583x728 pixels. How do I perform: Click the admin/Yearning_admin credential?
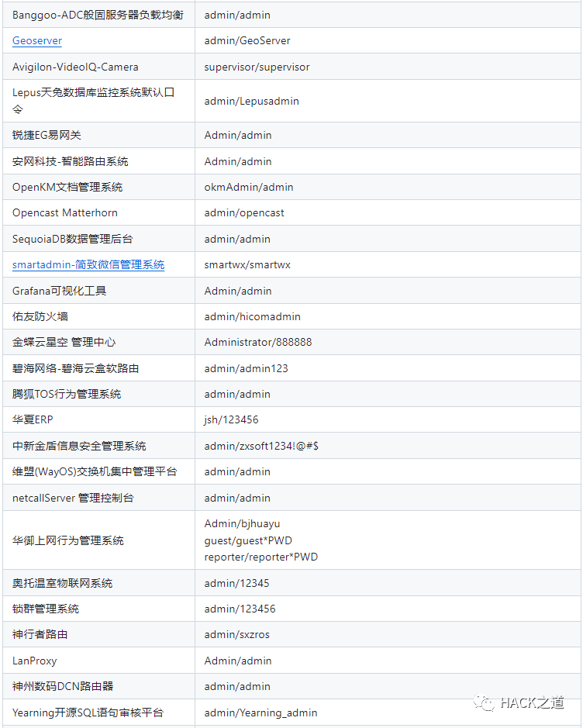pyautogui.click(x=260, y=712)
